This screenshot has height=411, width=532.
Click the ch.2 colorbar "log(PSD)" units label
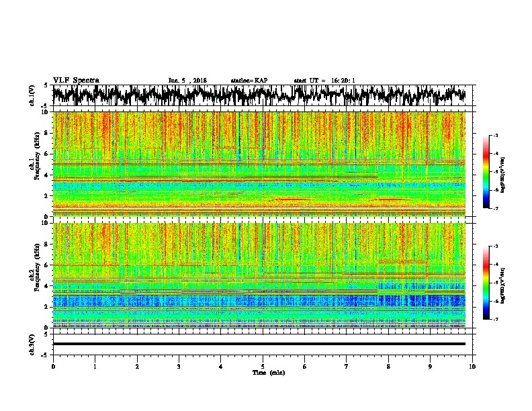pyautogui.click(x=503, y=285)
